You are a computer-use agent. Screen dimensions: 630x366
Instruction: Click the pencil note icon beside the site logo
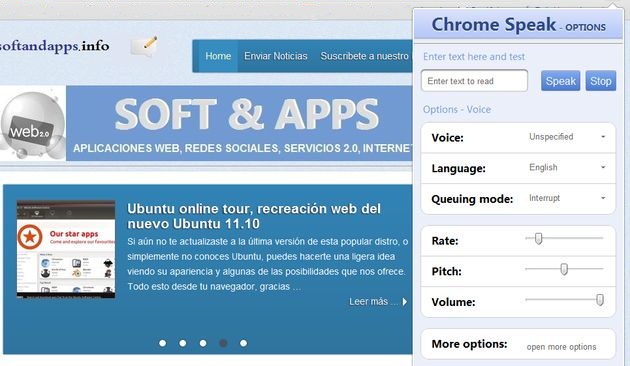point(144,46)
